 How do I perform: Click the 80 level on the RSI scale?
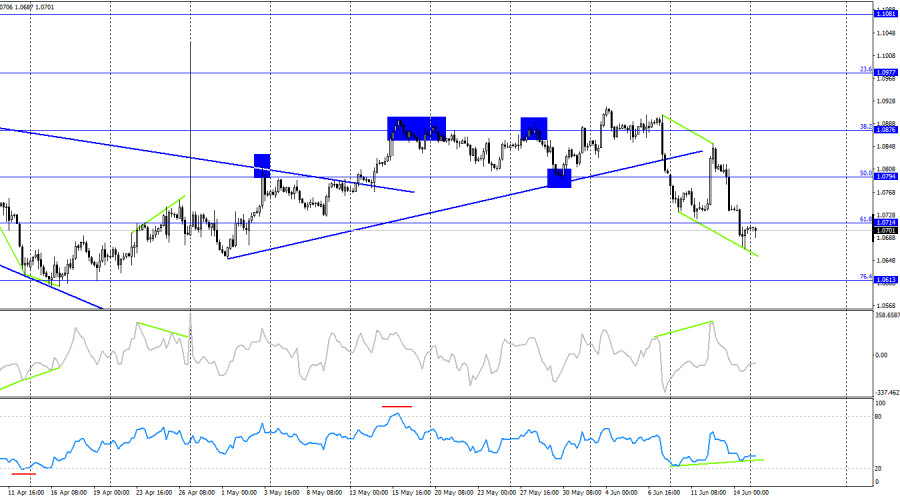[879, 417]
